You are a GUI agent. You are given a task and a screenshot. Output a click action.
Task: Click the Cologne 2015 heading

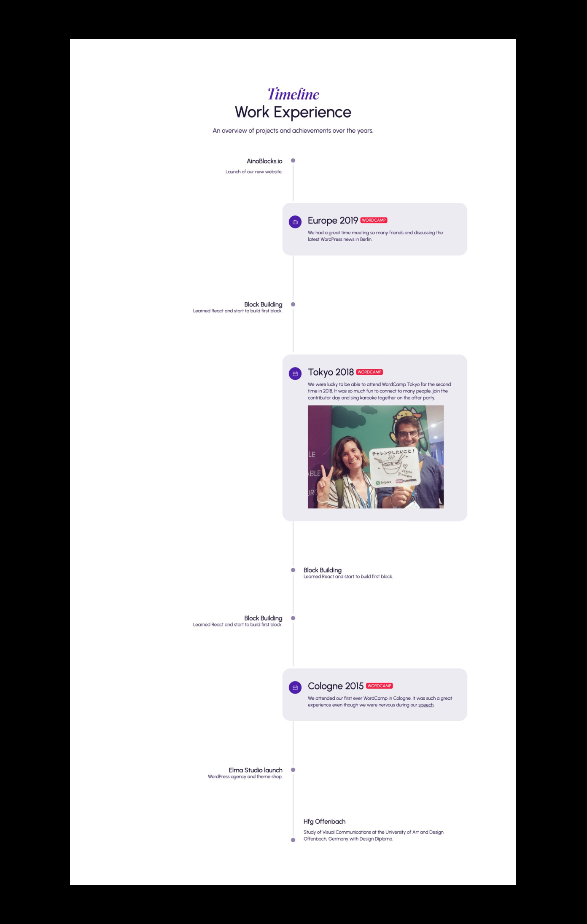click(x=336, y=686)
